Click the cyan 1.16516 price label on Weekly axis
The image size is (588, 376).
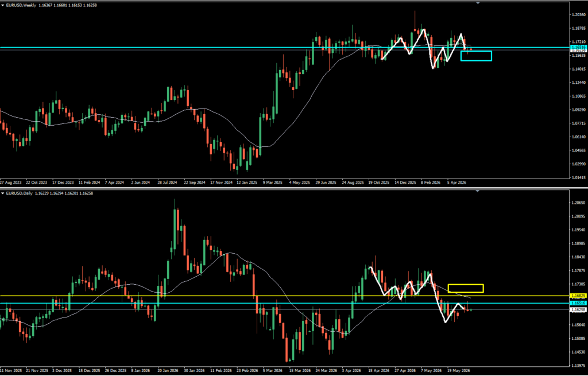tap(578, 47)
